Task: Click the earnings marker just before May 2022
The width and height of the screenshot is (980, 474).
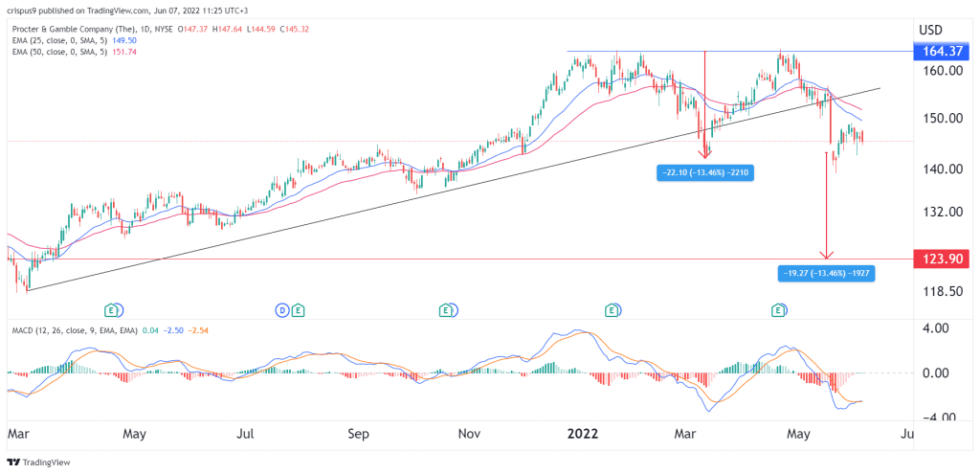Action: click(779, 309)
